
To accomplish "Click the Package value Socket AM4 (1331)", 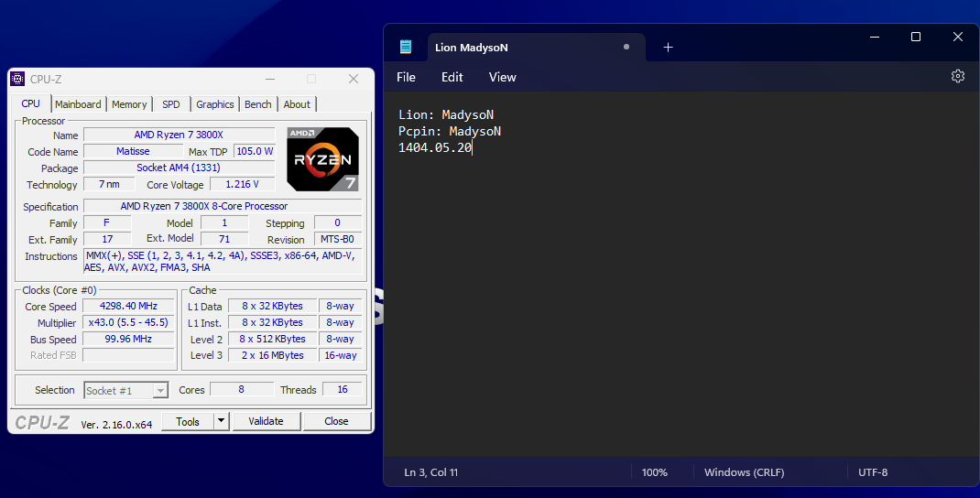I will 179,168.
